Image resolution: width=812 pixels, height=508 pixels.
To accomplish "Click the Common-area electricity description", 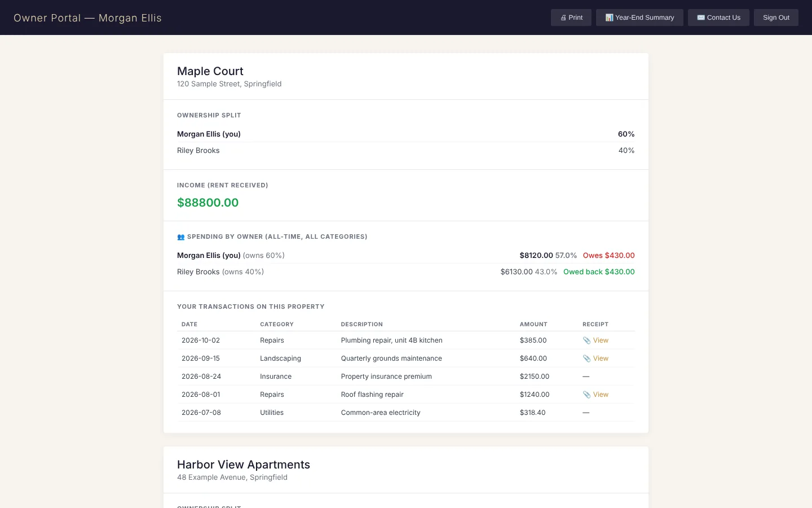I will 381,413.
